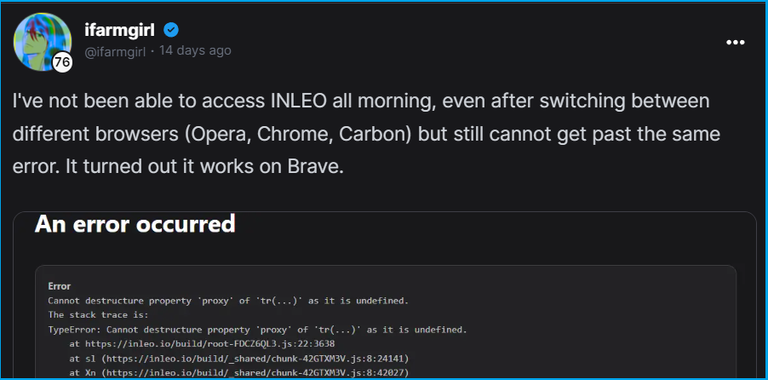The image size is (768, 380).
Task: Click the root-FDCZ6QL3.js stack trace URL
Action: click(210, 344)
